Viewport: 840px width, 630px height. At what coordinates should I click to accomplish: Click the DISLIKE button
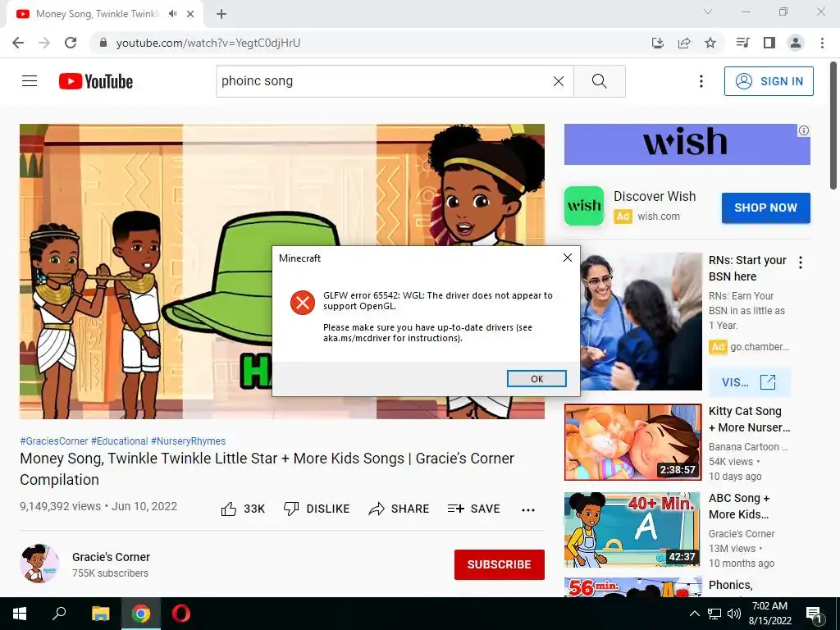click(317, 509)
